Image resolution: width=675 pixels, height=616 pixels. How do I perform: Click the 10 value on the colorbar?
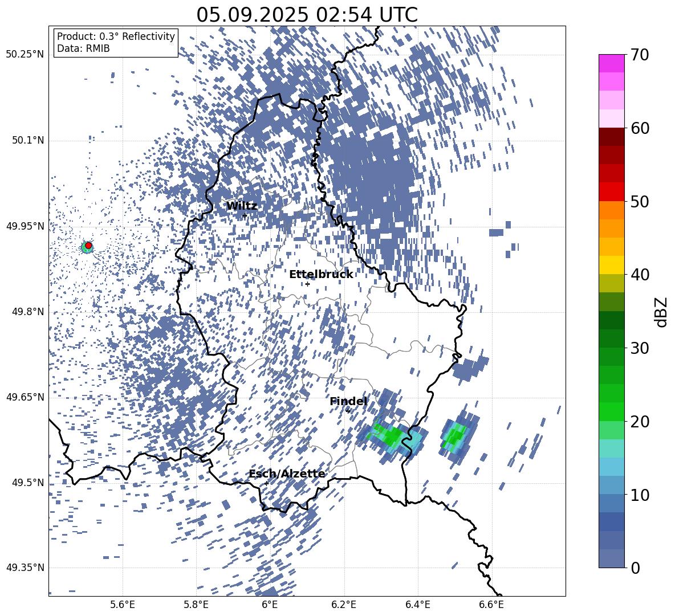pos(640,495)
